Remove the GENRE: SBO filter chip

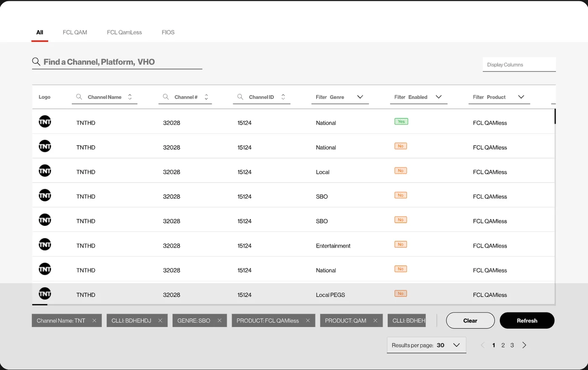coord(219,321)
